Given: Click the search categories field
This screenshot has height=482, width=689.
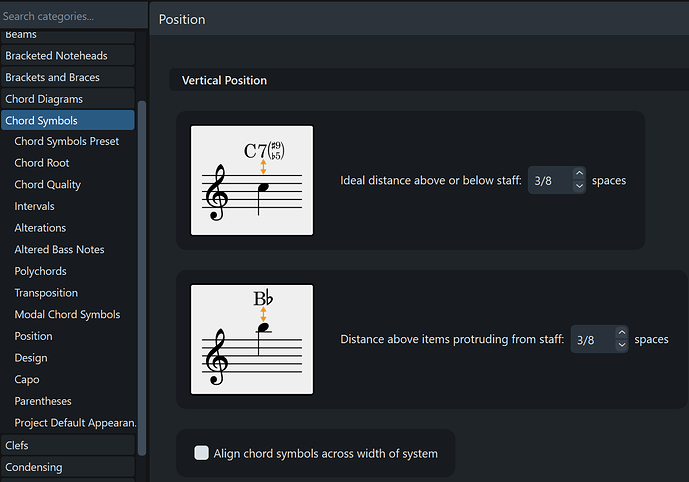Looking at the screenshot, I should pyautogui.click(x=70, y=16).
